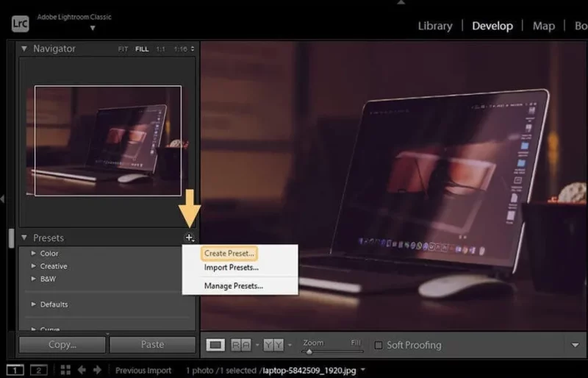Choose Import Presets from the menu
Viewport: 588px width, 378px height.
tap(232, 268)
